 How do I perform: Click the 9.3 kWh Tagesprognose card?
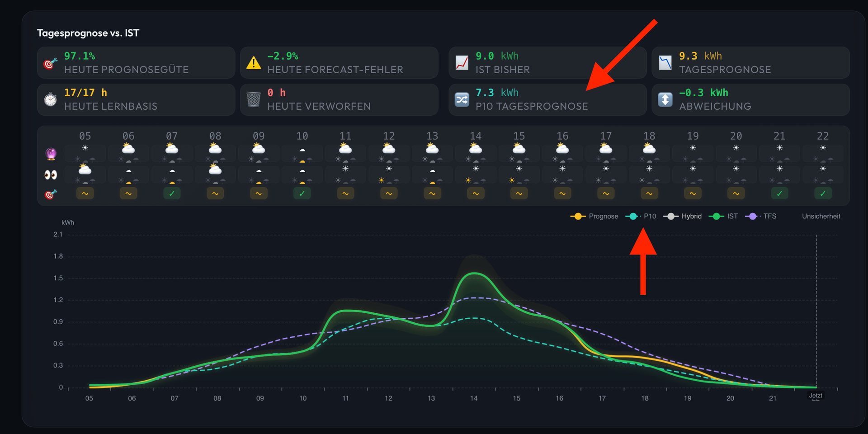tap(750, 63)
